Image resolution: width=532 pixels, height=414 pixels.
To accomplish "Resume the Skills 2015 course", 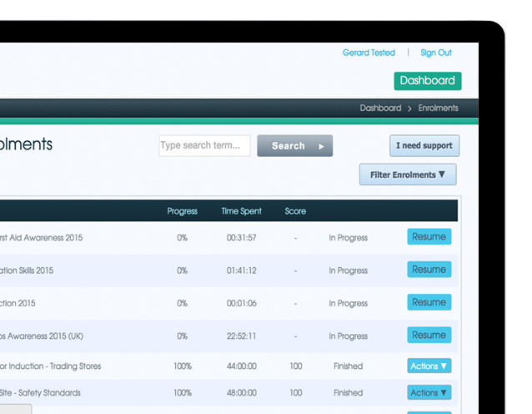I will (429, 270).
